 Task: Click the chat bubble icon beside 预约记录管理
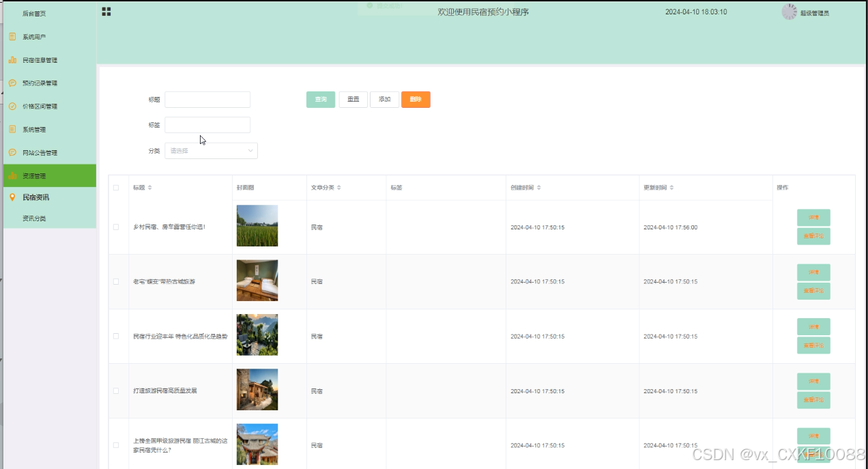(12, 83)
